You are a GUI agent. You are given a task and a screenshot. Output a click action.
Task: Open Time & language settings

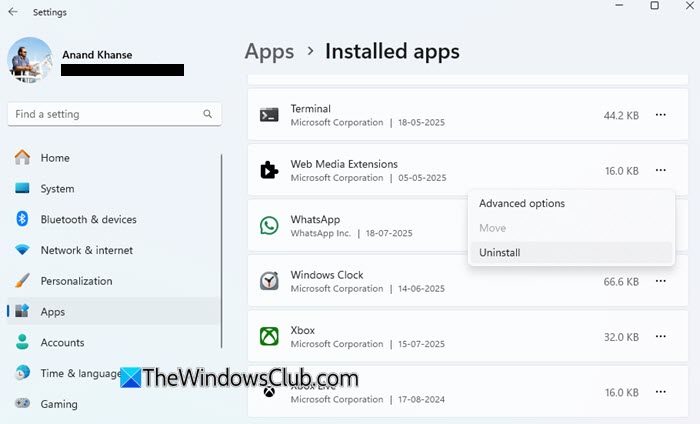tap(113, 373)
